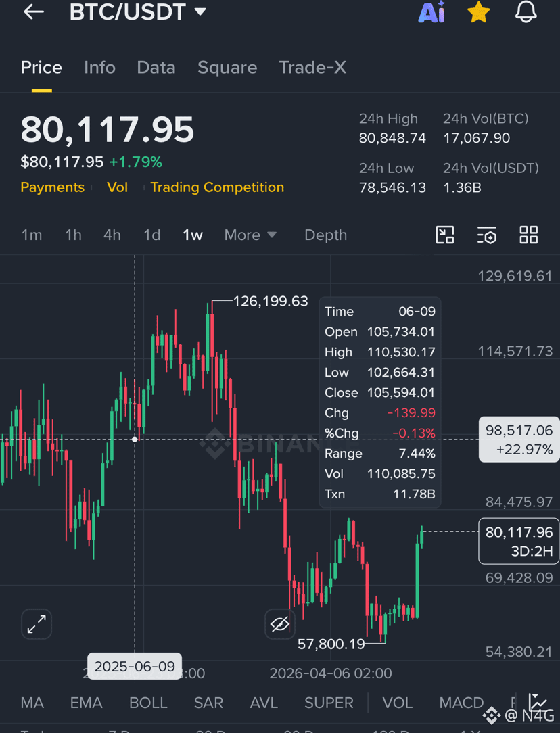Tap the 24h Low value 78,546.13

tap(392, 187)
